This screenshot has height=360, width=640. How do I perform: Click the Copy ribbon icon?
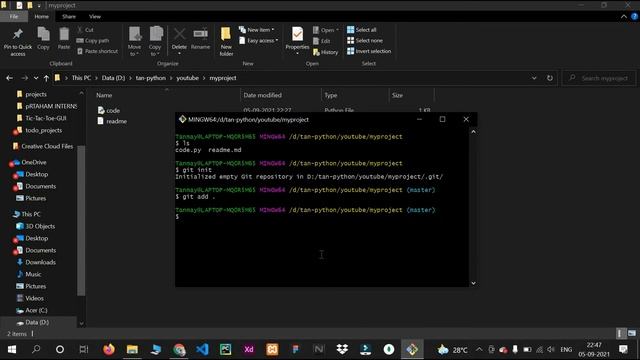(43, 38)
